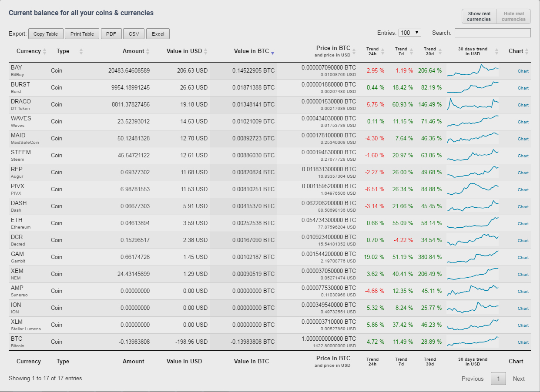Focus the Search input field

tap(493, 33)
